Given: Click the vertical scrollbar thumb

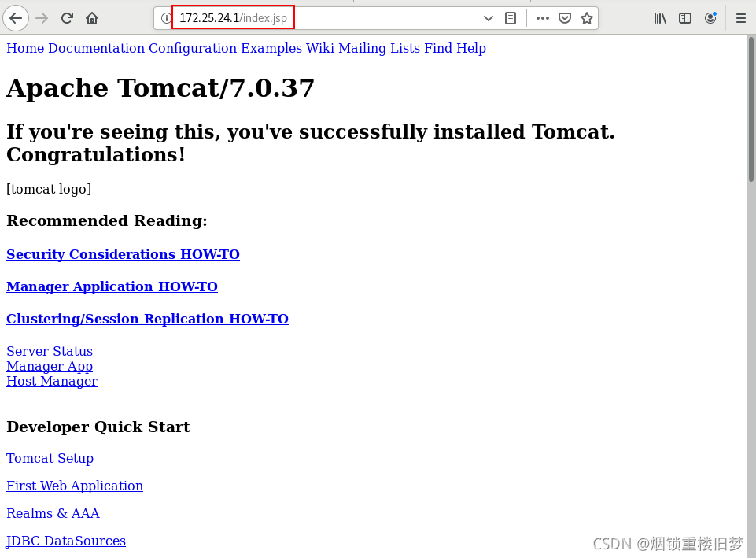Looking at the screenshot, I should (x=750, y=109).
